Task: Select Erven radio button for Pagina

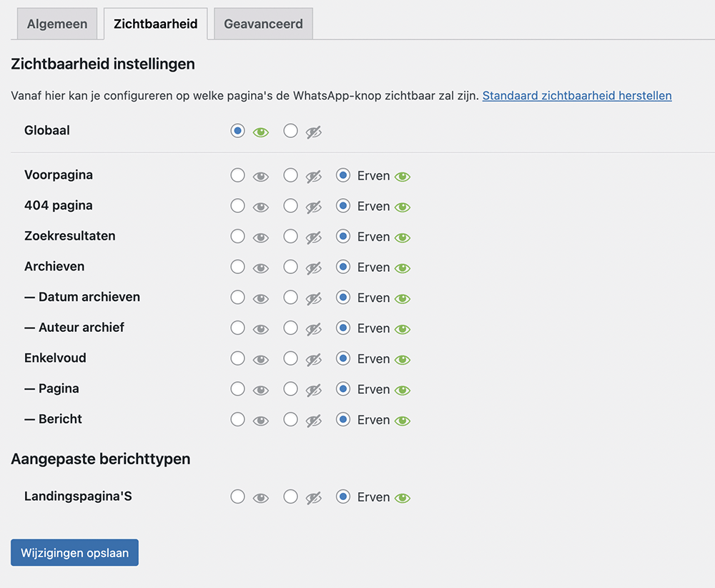Action: point(343,389)
